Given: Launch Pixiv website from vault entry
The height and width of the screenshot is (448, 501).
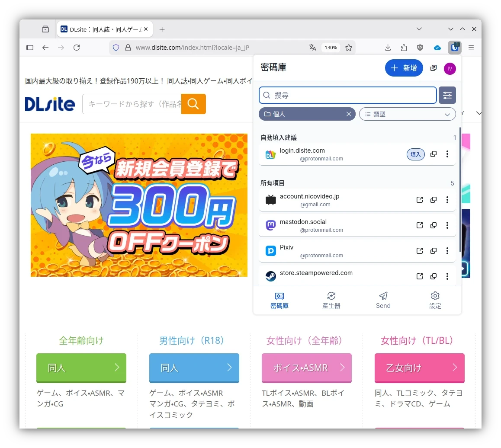Looking at the screenshot, I should click(419, 251).
